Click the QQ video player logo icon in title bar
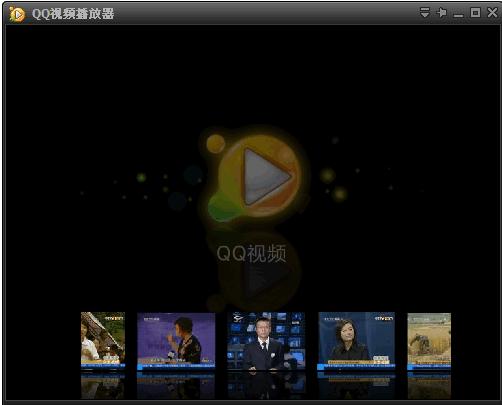The image size is (502, 405). (x=17, y=14)
